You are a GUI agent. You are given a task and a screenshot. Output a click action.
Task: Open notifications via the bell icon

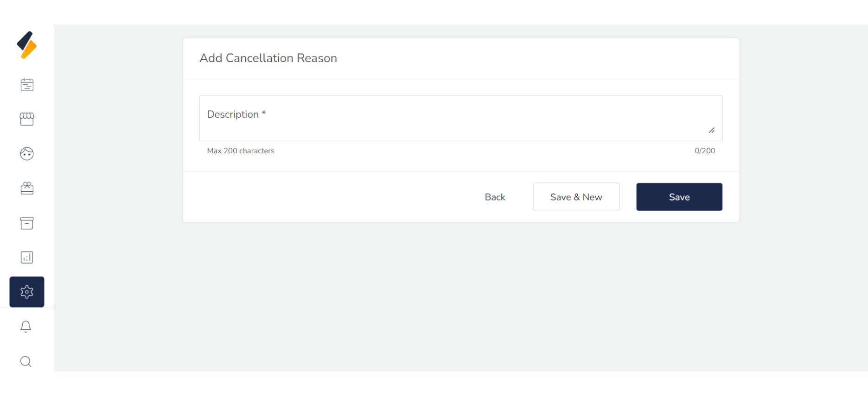coord(26,327)
